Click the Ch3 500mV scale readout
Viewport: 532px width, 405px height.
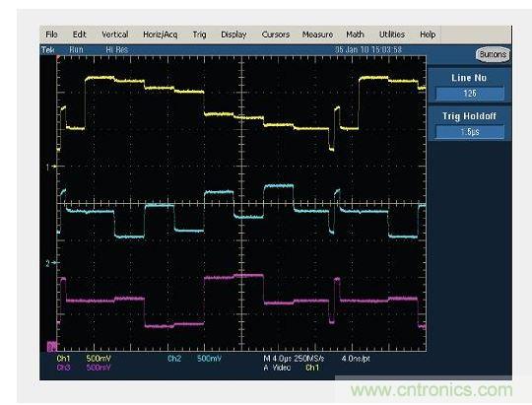click(84, 368)
